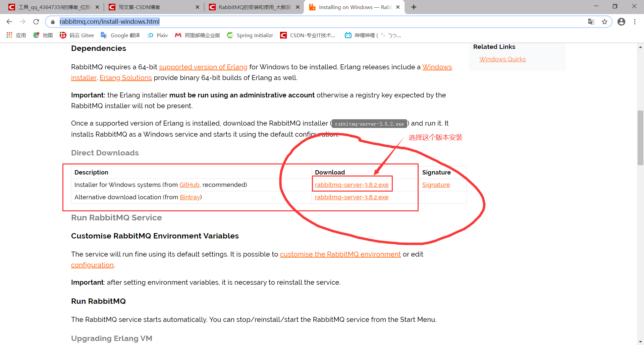Click the Signature column header

436,172
